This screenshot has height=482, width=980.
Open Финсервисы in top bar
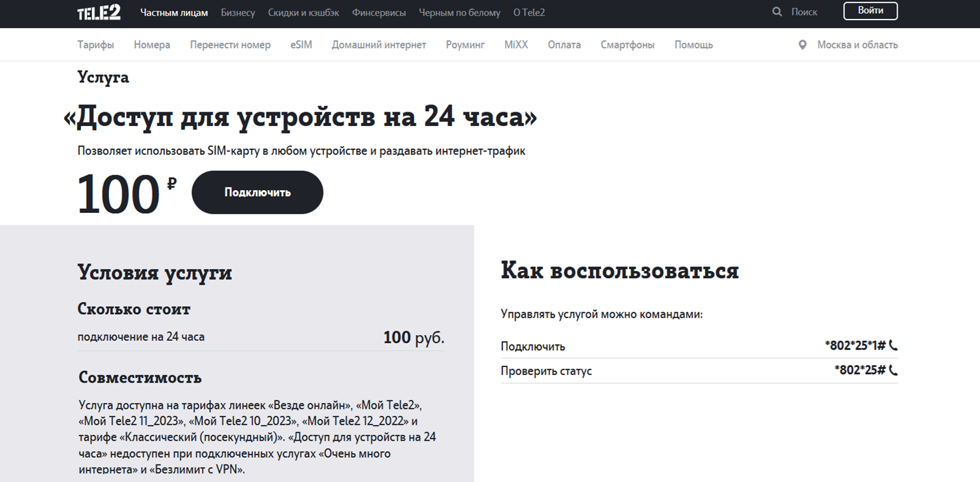click(x=379, y=12)
